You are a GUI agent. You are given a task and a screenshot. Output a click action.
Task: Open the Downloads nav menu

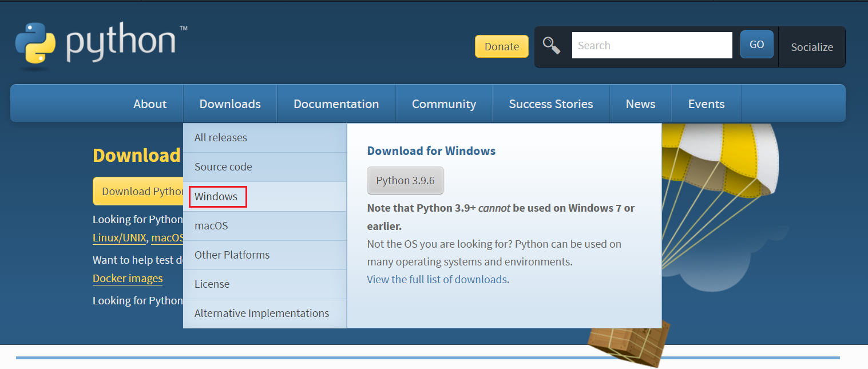click(x=230, y=104)
